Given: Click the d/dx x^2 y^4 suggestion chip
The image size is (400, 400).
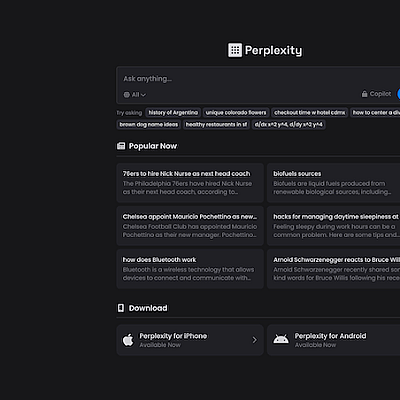Looking at the screenshot, I should click(x=289, y=125).
